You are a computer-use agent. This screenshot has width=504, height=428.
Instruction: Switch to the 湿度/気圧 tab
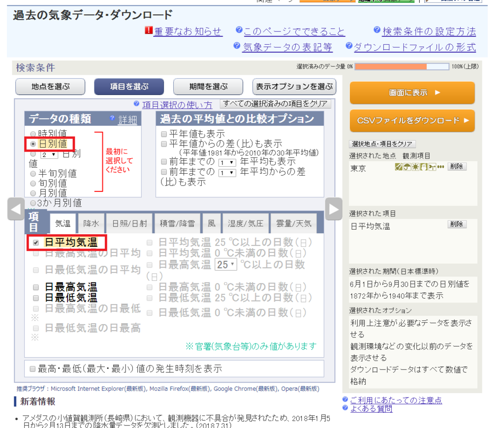[x=246, y=223]
